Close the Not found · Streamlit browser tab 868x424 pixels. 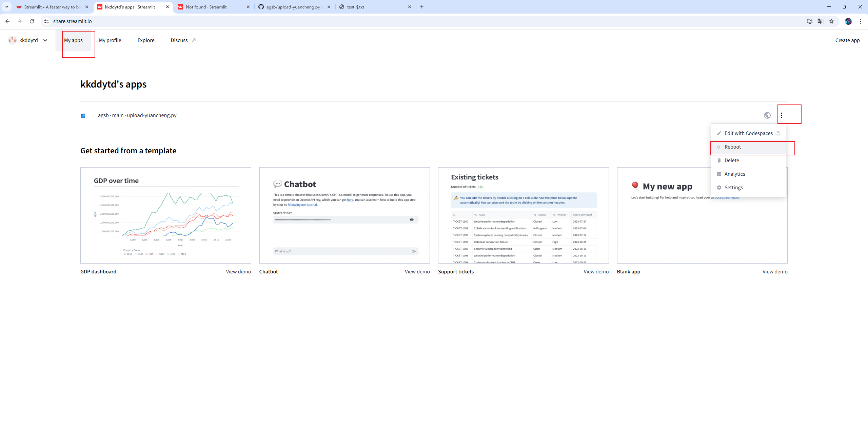click(248, 7)
